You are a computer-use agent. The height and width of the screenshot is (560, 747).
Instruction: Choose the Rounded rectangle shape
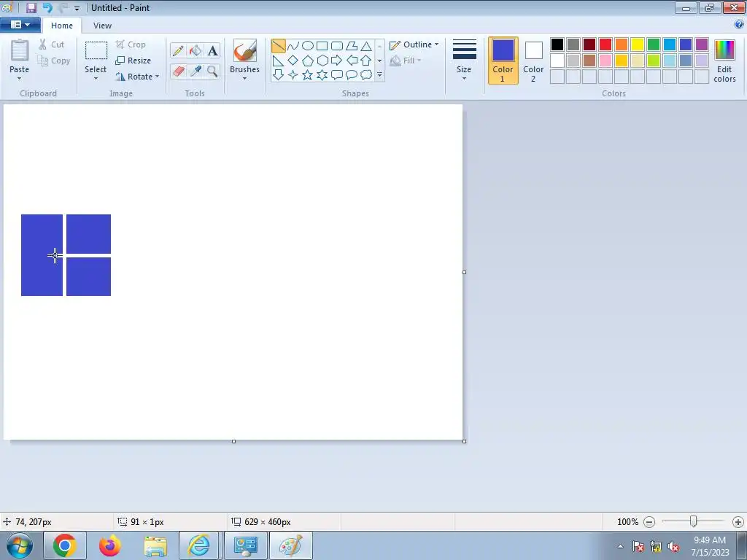pos(337,46)
